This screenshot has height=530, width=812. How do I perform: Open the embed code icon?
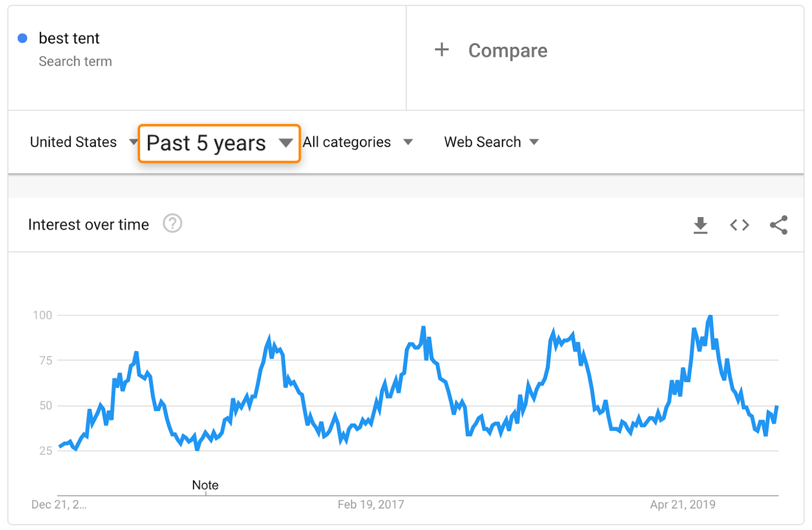(739, 225)
